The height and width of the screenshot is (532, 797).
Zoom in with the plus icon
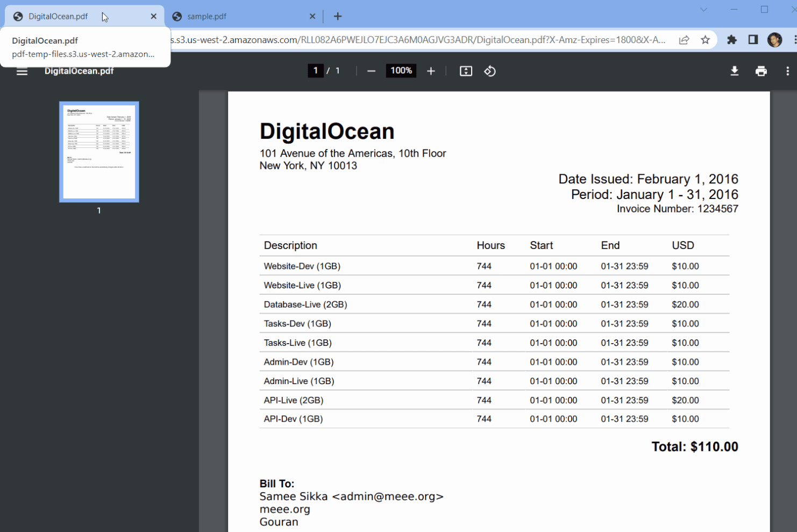(x=431, y=70)
